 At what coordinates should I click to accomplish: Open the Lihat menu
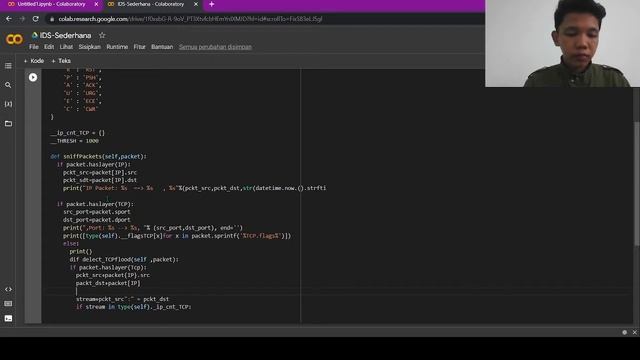coord(66,47)
